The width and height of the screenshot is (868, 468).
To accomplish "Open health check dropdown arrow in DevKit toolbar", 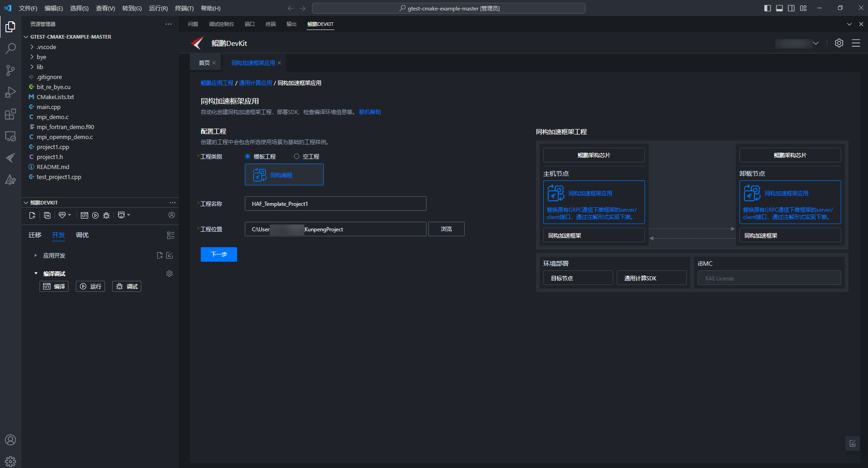I will point(69,215).
